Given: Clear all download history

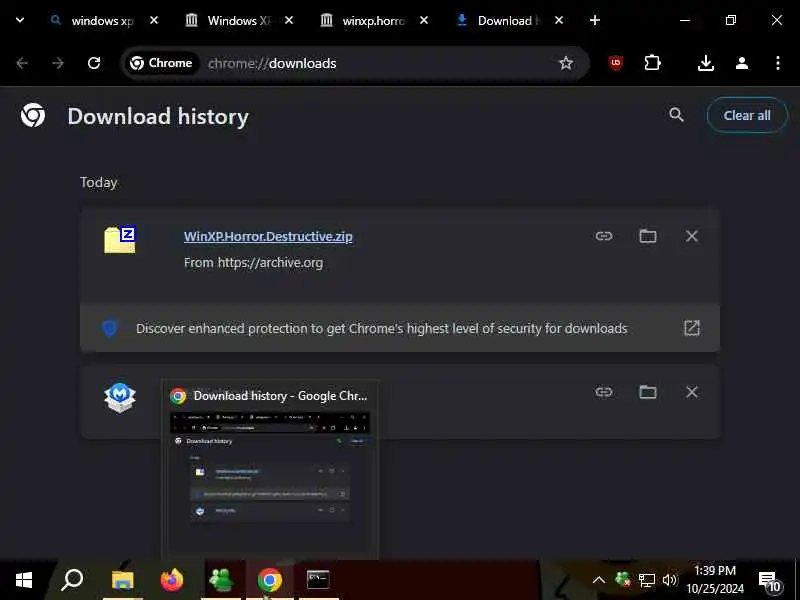Looking at the screenshot, I should 747,115.
